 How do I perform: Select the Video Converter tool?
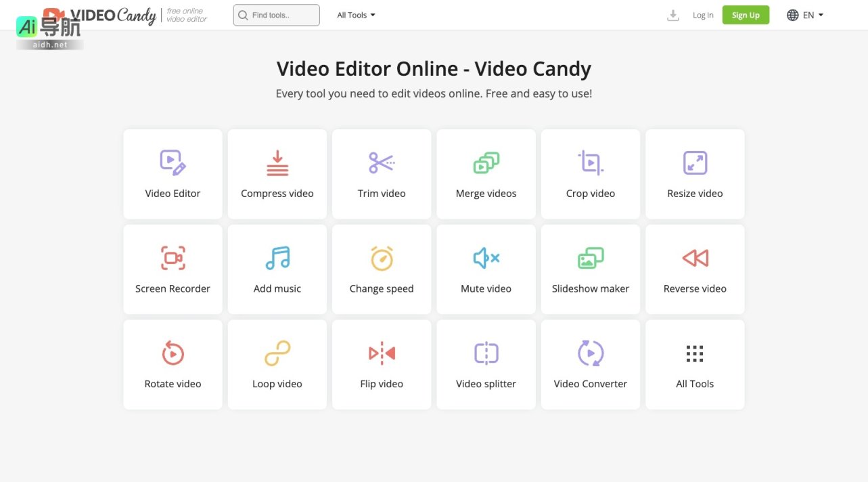(590, 364)
